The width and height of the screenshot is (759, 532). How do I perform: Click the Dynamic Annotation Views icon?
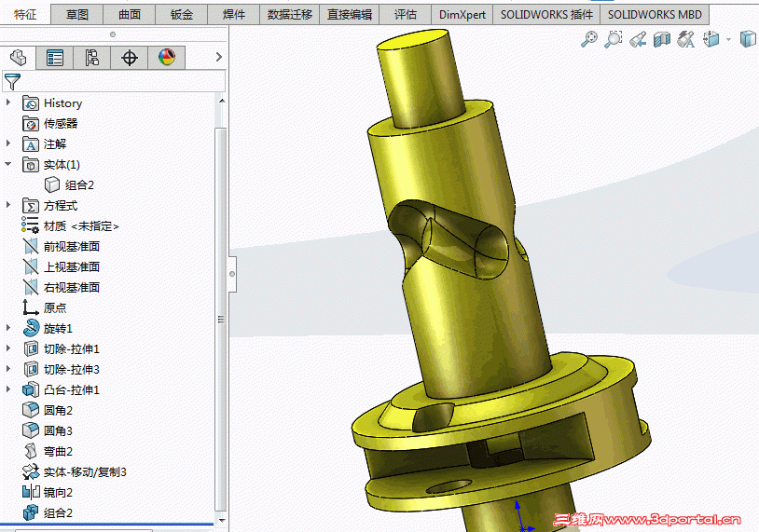pyautogui.click(x=686, y=39)
